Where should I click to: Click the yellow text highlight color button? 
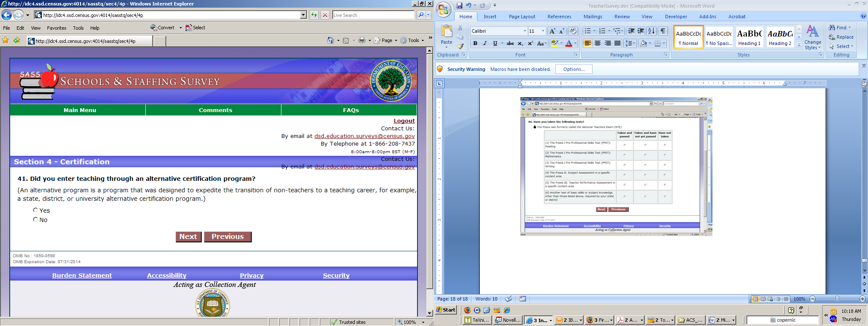coord(554,43)
